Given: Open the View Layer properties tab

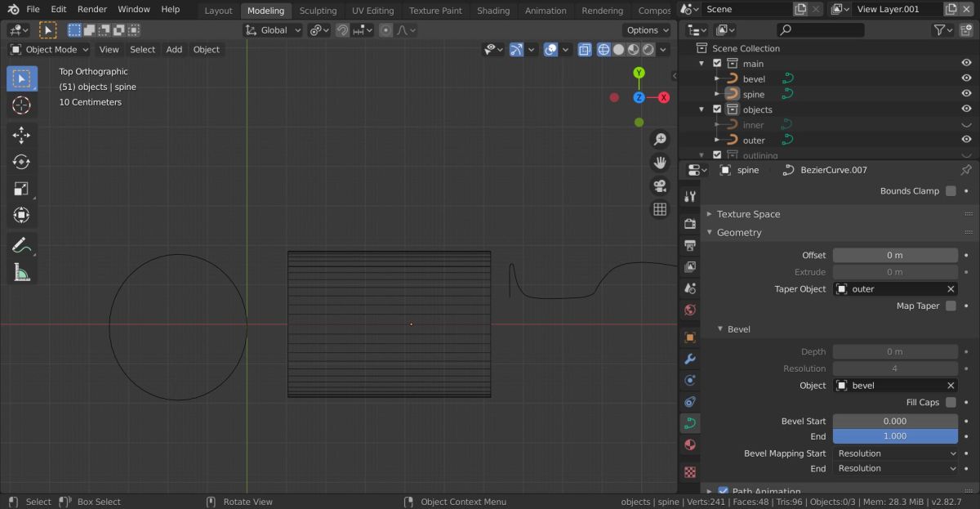Looking at the screenshot, I should click(690, 266).
